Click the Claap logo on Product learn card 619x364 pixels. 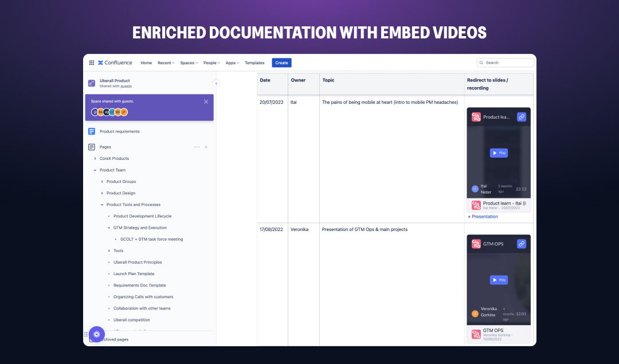coord(476,117)
